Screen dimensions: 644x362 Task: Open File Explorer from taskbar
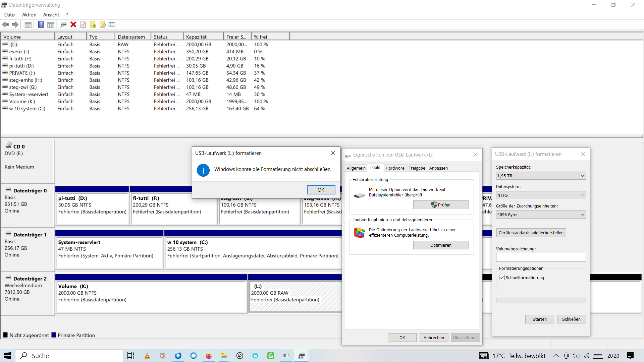[x=224, y=356]
